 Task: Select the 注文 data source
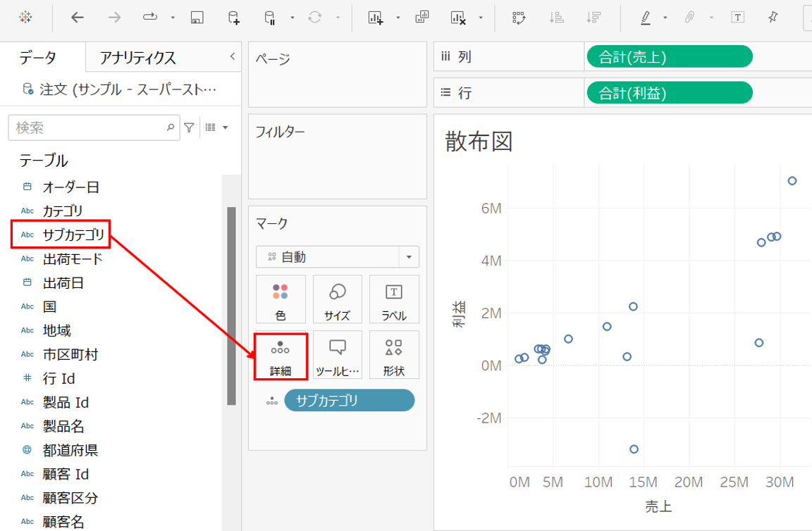coord(119,89)
